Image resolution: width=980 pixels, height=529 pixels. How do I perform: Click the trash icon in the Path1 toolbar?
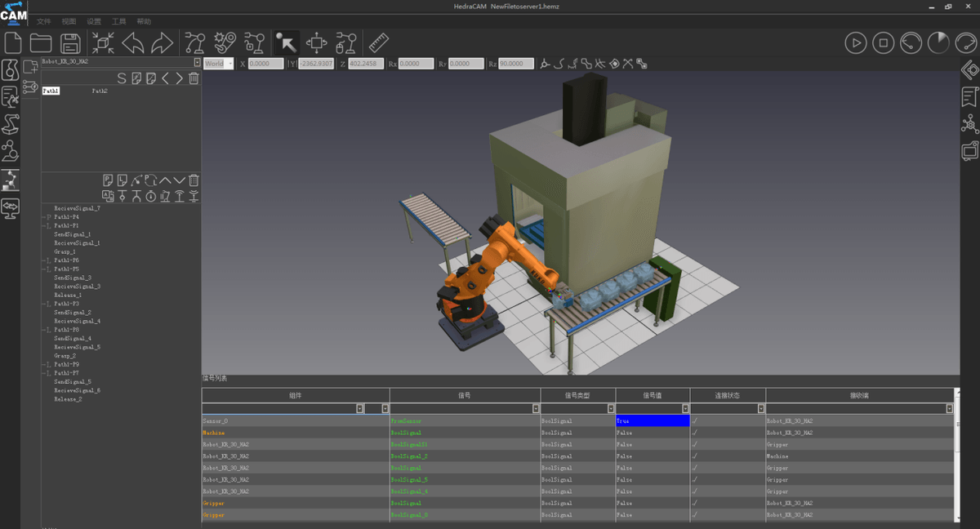(x=194, y=78)
